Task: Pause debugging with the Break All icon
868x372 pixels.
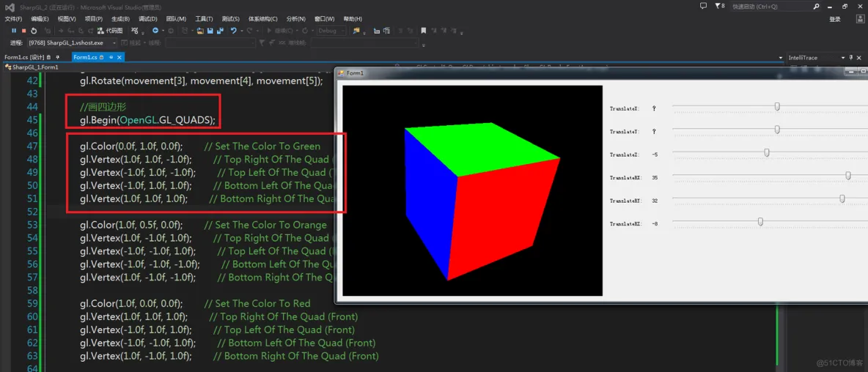Action: point(14,31)
